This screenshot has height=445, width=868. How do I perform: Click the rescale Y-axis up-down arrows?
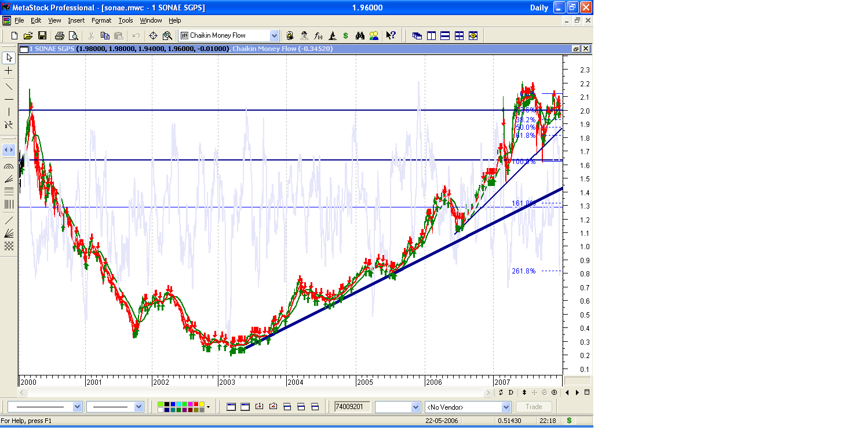tap(524, 392)
